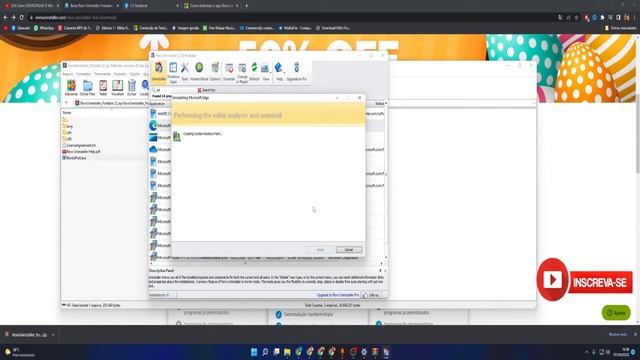
Task: Open the Settings gear icon on taskbar
Action: (364, 352)
